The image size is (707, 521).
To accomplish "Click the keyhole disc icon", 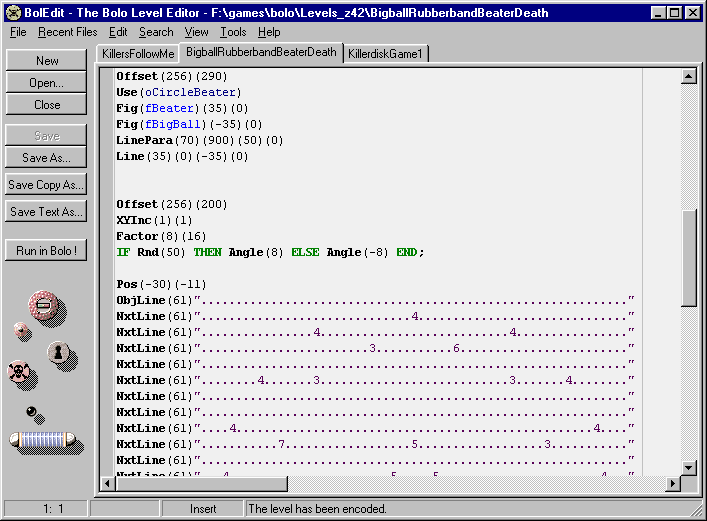I will (x=58, y=352).
